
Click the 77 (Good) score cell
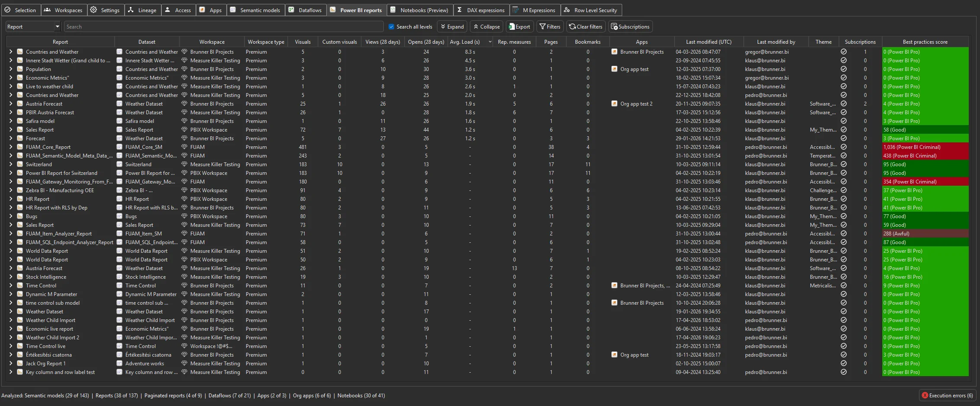tap(925, 216)
